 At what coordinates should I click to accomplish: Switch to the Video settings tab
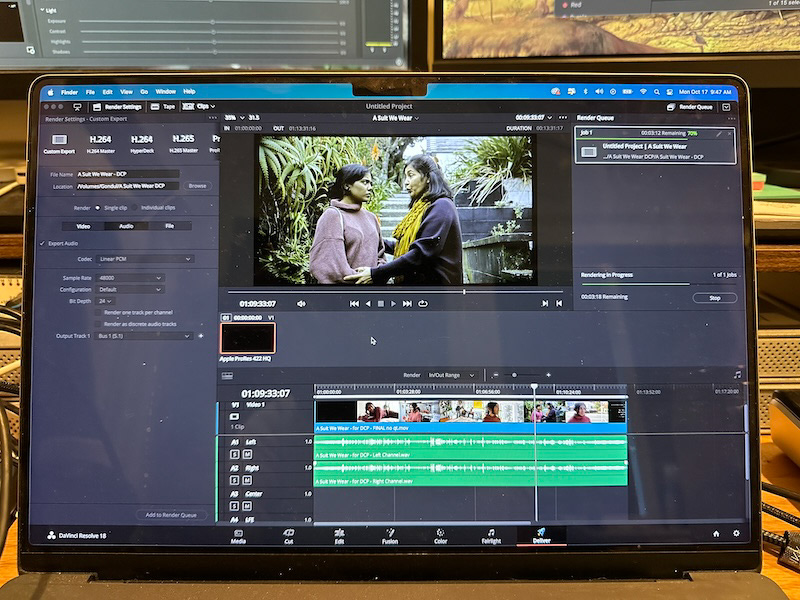coord(83,226)
